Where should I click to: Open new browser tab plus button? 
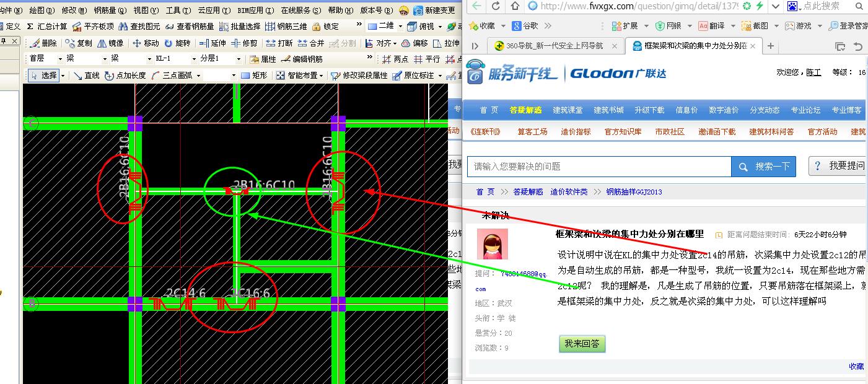pos(771,46)
